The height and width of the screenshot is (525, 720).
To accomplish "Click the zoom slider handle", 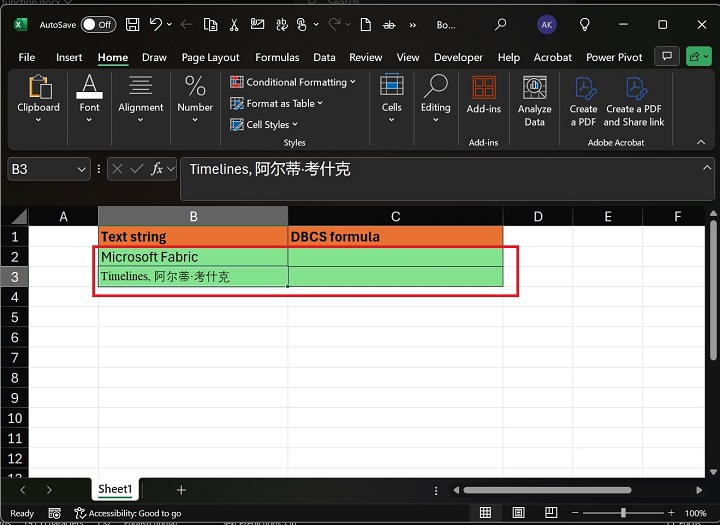I will 623,513.
